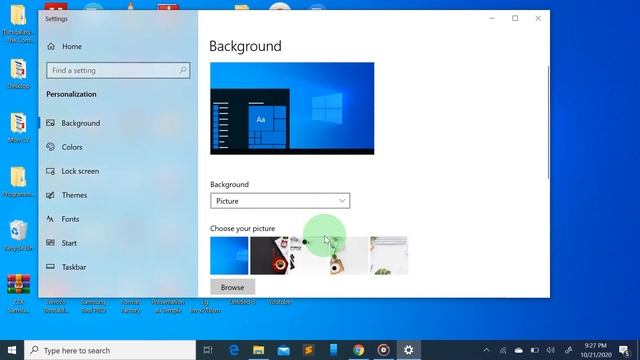
Task: Open the Windows Start menu button
Action: [x=12, y=350]
